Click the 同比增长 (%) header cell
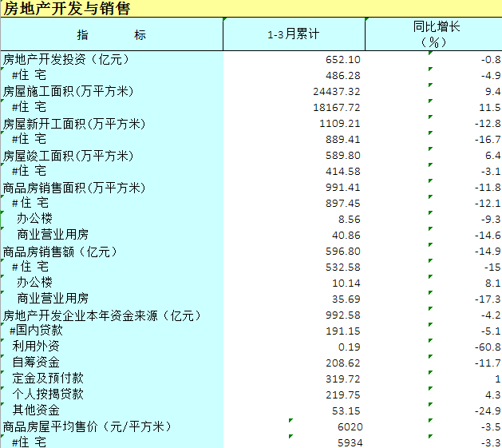 click(433, 34)
